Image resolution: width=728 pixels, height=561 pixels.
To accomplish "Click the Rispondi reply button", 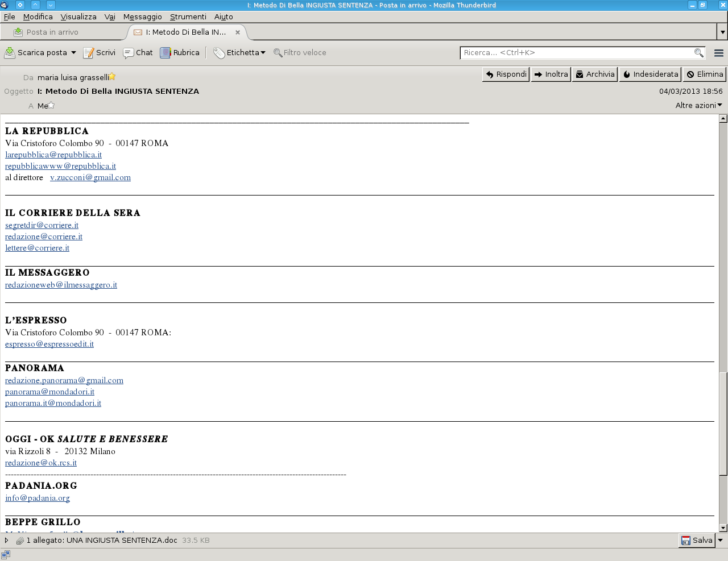I will pyautogui.click(x=506, y=74).
